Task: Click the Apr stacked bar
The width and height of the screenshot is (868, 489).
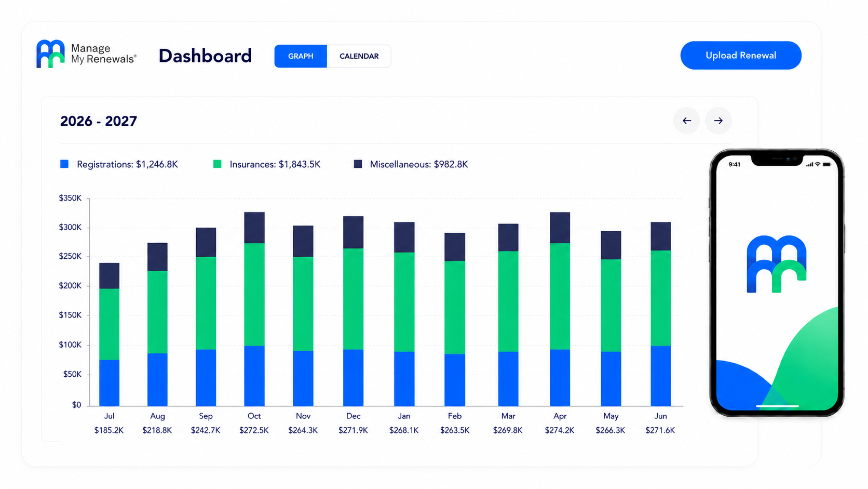Action: pyautogui.click(x=560, y=309)
